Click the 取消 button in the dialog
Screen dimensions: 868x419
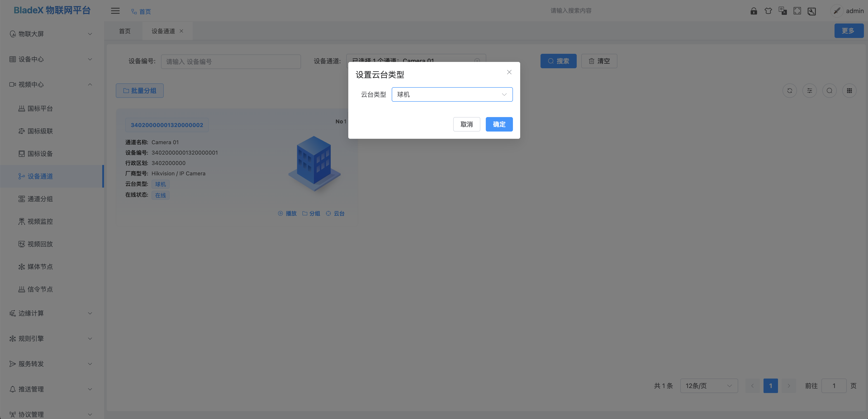click(x=466, y=124)
